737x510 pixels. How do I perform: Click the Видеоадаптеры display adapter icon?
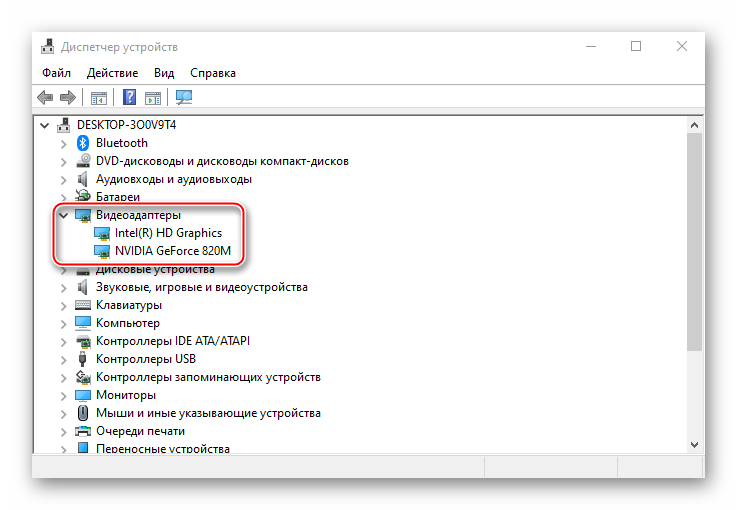pos(83,215)
